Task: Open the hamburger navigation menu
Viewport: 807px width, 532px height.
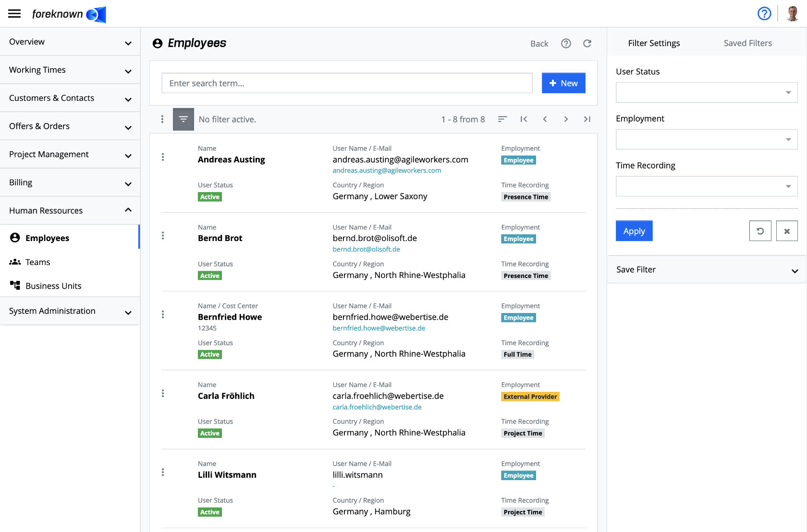Action: coord(14,13)
